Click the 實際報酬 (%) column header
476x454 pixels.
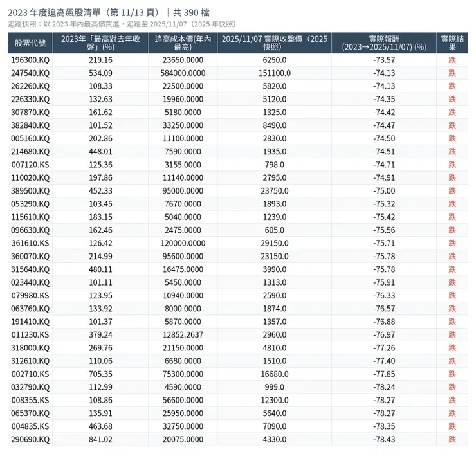pos(384,43)
